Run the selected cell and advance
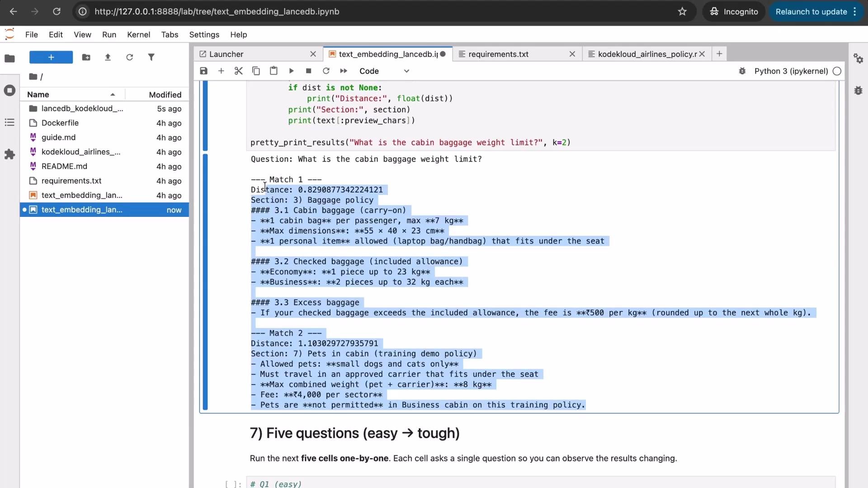This screenshot has width=868, height=488. click(291, 71)
